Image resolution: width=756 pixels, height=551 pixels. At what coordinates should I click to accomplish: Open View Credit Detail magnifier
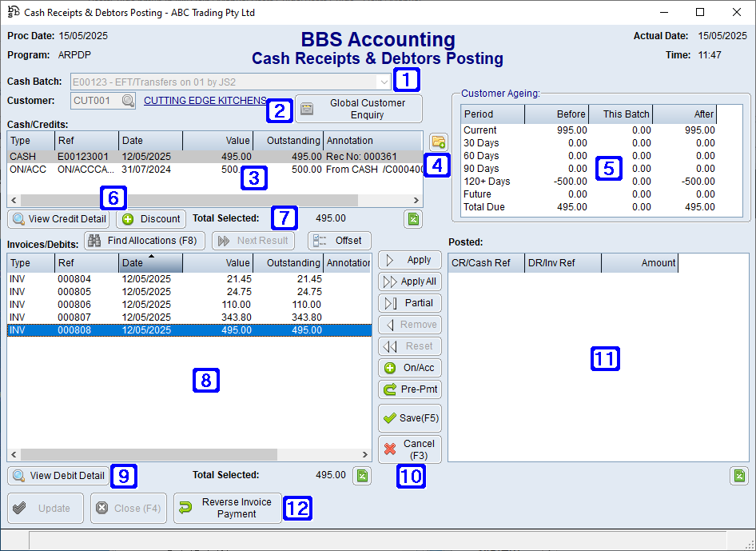(18, 218)
